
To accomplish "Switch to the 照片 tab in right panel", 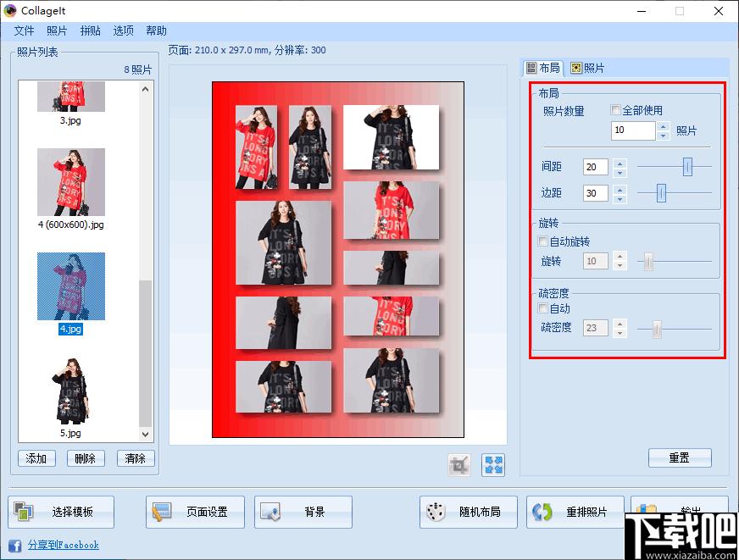I will (x=587, y=69).
